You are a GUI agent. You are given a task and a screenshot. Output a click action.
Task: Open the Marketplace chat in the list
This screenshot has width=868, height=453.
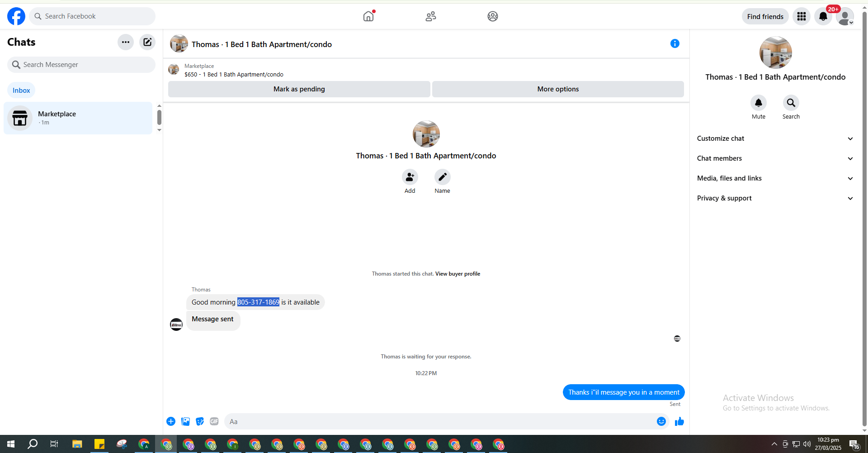78,118
